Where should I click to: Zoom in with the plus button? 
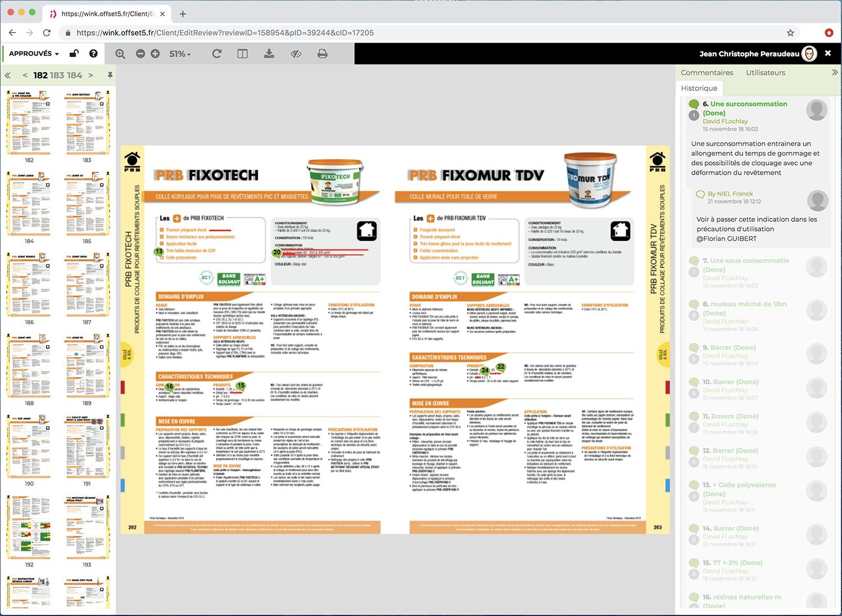pos(155,54)
